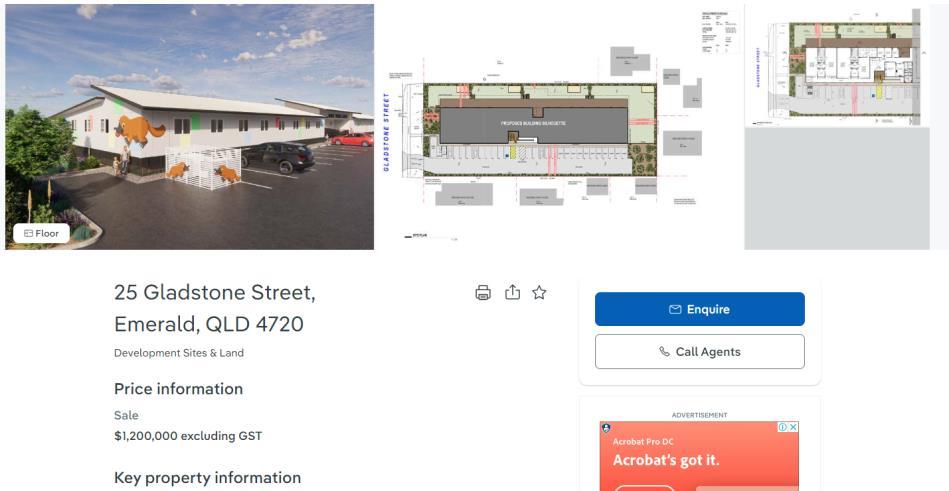
Task: Open the site plan image showing Gladstone Street
Action: (x=559, y=127)
